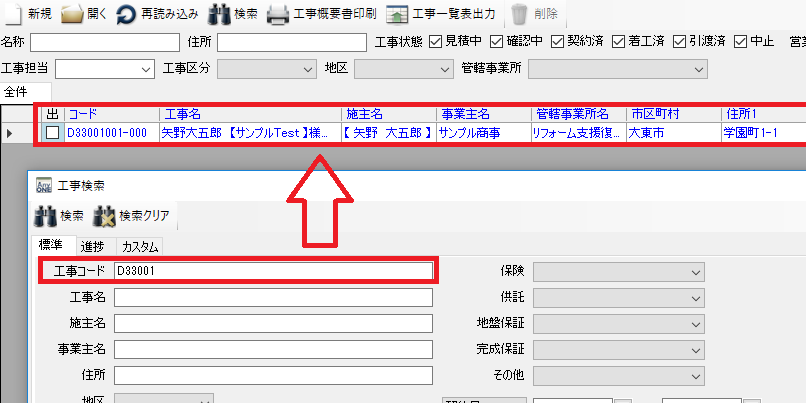Open a file with the 開く folder icon
Viewport: 806px width, 403px height.
coord(72,14)
